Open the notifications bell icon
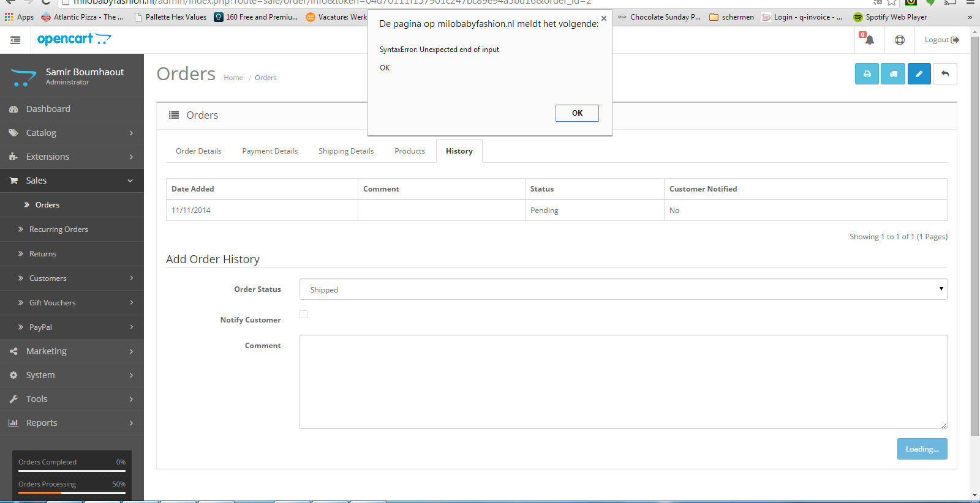This screenshot has width=980, height=503. [869, 40]
